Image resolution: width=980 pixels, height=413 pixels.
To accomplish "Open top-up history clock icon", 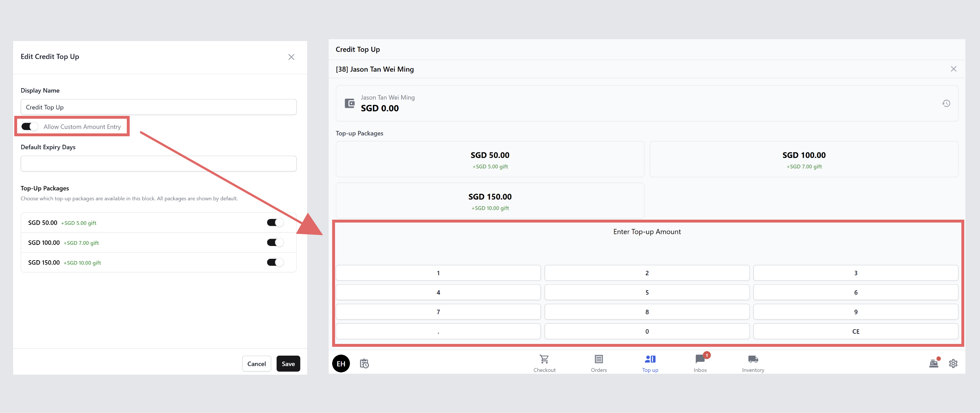I will tap(946, 103).
